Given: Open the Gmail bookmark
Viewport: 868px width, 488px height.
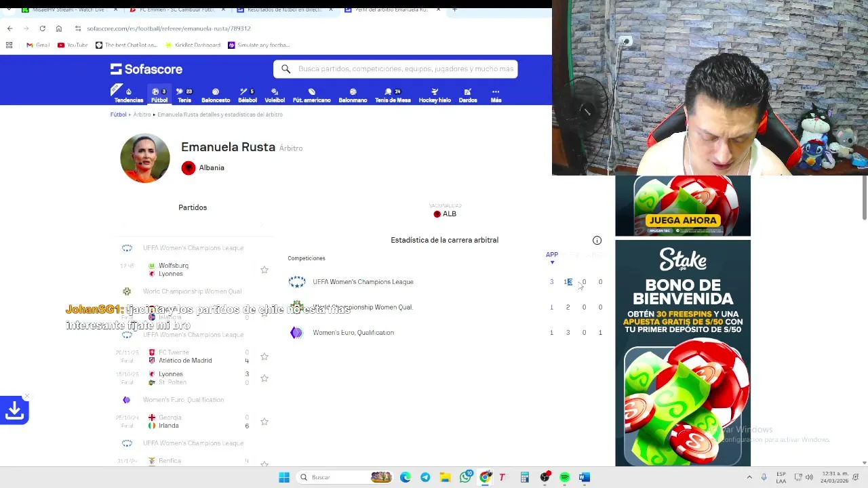Looking at the screenshot, I should [x=38, y=45].
